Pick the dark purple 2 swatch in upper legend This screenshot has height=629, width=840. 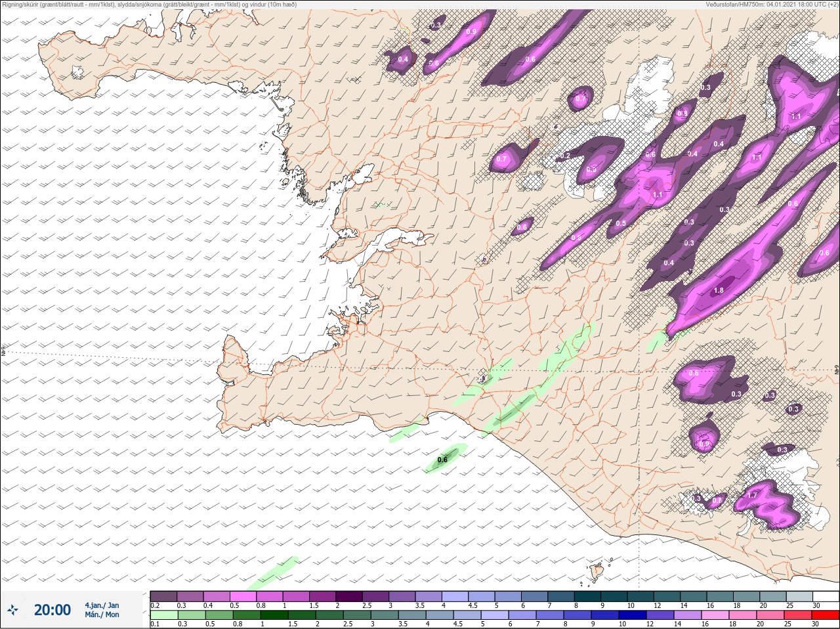point(349,596)
